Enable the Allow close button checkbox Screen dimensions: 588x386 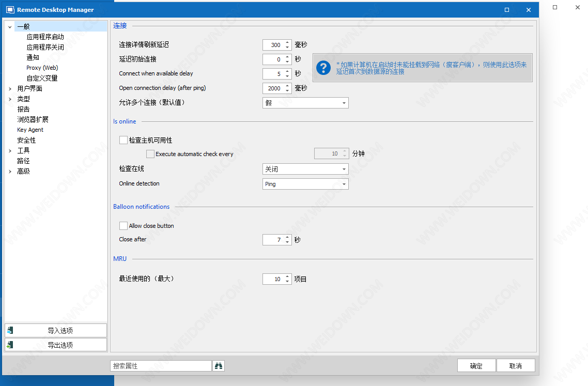(x=123, y=225)
